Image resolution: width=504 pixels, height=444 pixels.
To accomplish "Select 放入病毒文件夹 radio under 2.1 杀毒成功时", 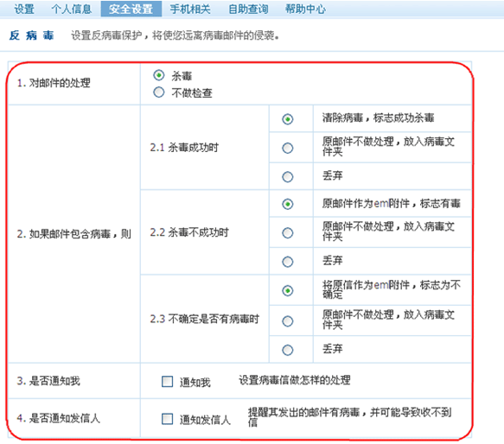I will pos(287,148).
